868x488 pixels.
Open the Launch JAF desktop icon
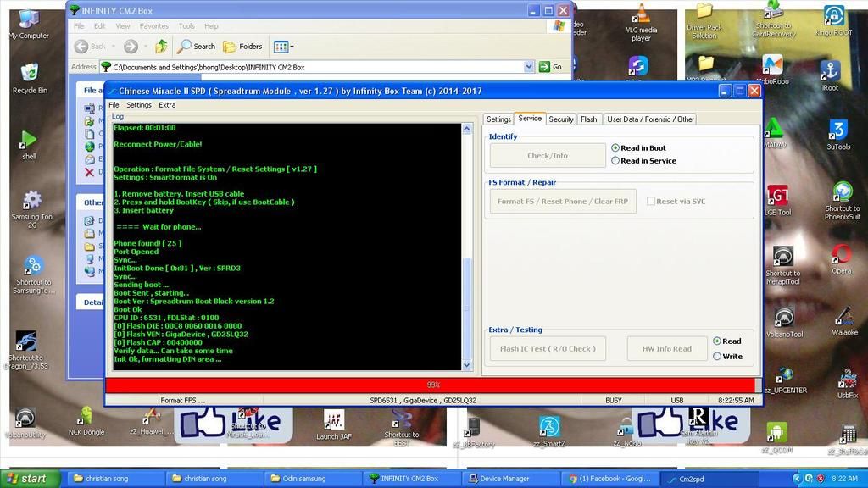333,420
